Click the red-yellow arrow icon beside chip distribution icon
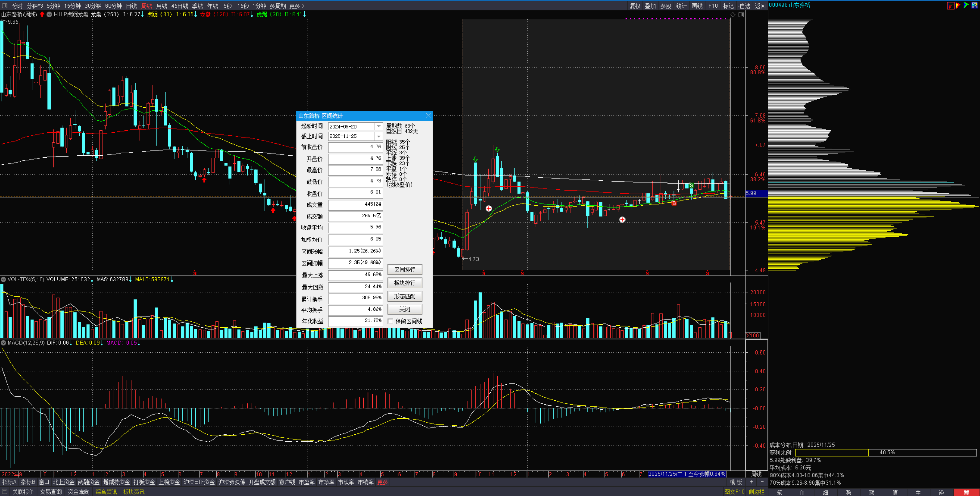Image resolution: width=980 pixels, height=496 pixels. [x=958, y=5]
